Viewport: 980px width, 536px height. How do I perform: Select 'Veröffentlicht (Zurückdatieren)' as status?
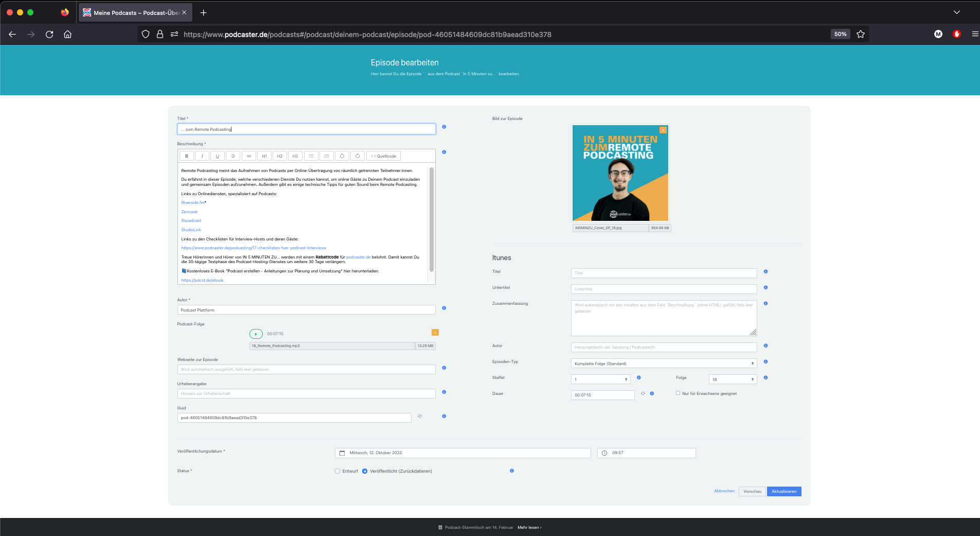pyautogui.click(x=365, y=471)
